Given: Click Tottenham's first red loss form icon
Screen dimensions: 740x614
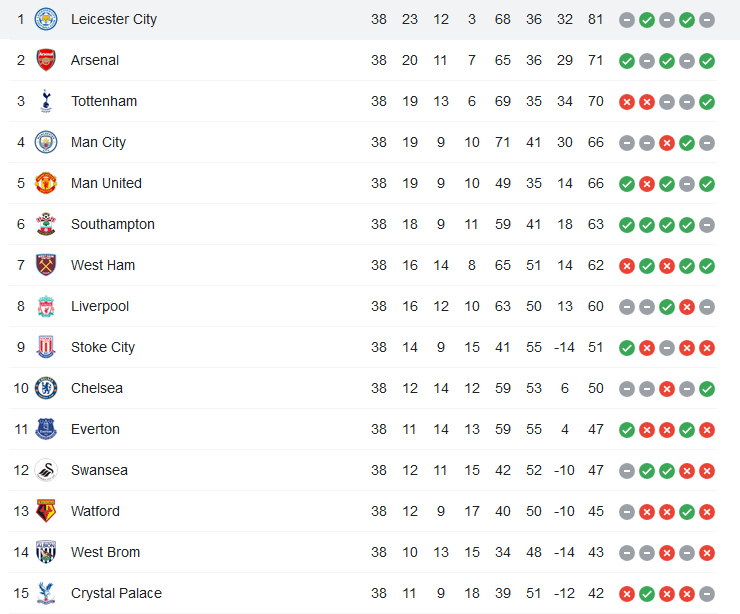Looking at the screenshot, I should pos(627,102).
